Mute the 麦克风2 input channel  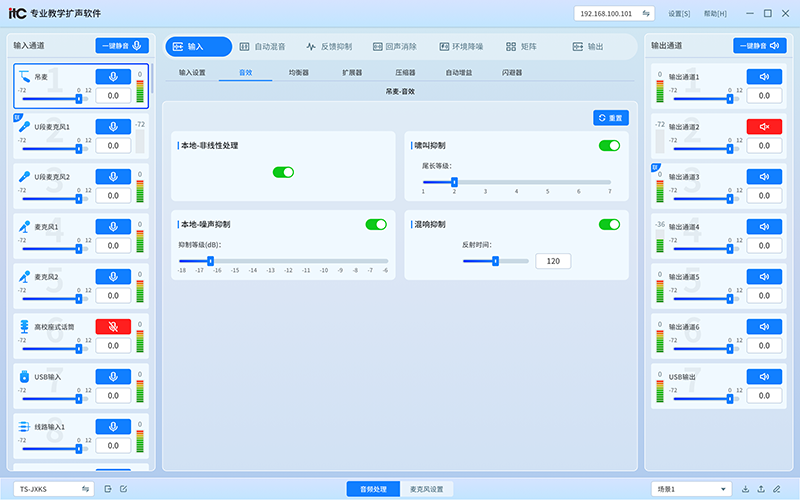(113, 277)
